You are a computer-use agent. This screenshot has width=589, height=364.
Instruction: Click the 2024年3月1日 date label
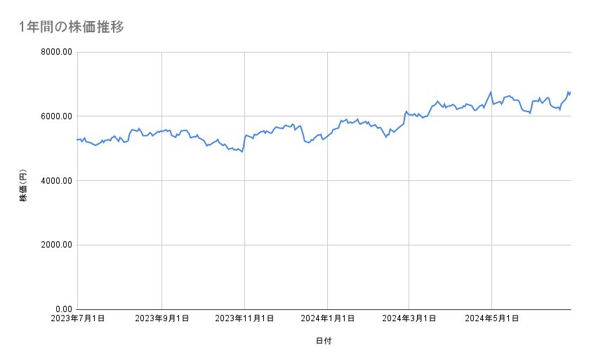409,318
